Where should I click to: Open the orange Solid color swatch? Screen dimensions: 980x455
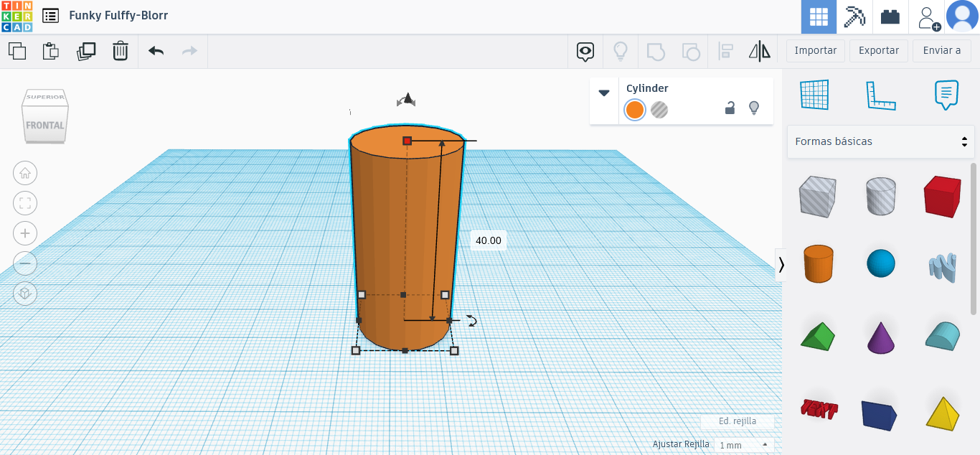pyautogui.click(x=635, y=110)
